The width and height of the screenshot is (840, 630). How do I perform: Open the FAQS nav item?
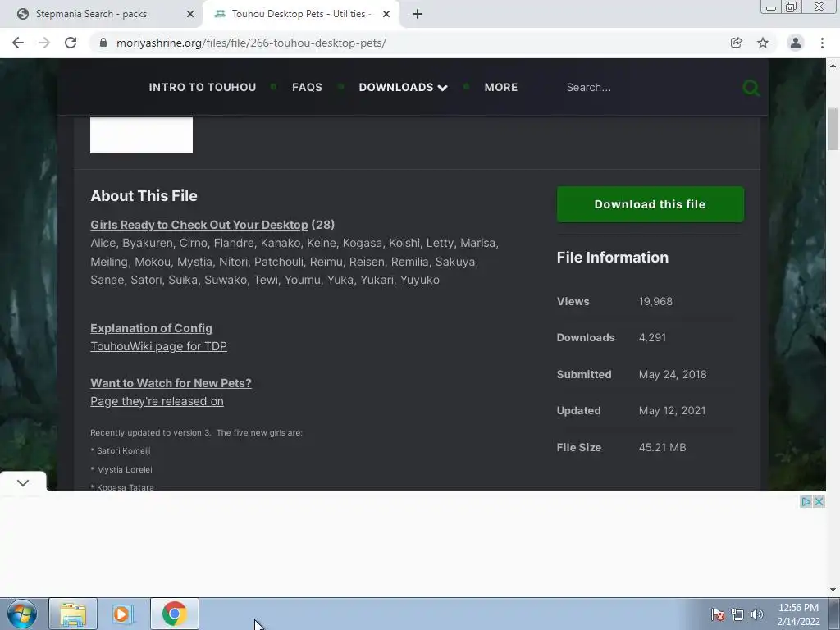(x=307, y=87)
